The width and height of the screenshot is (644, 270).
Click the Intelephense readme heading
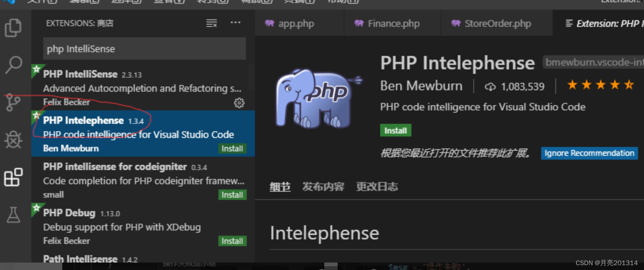(324, 233)
